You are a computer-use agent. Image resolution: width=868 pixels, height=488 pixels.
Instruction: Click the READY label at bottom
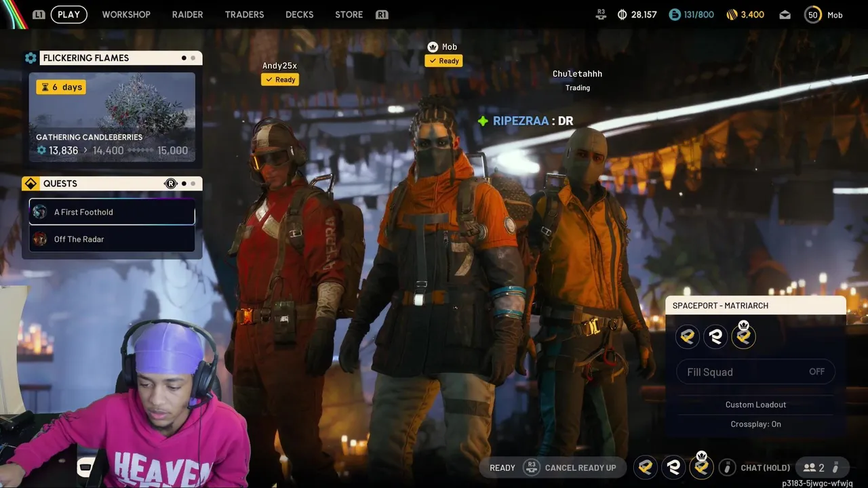tap(502, 468)
